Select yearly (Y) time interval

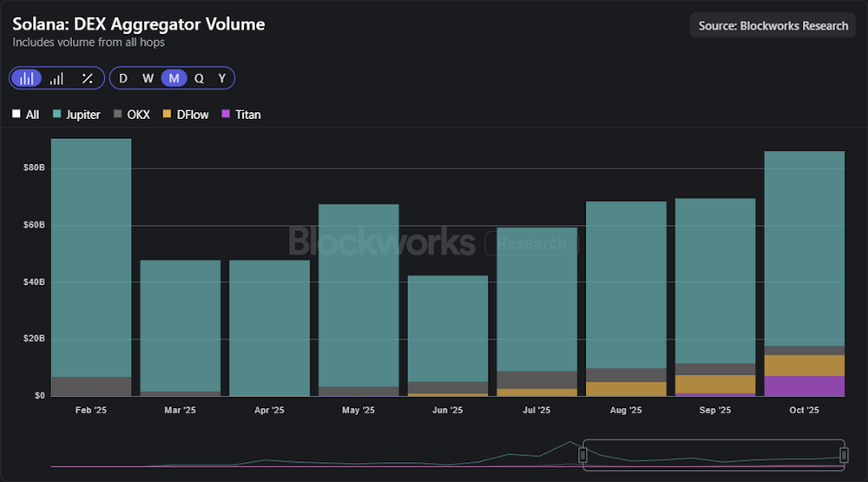222,78
